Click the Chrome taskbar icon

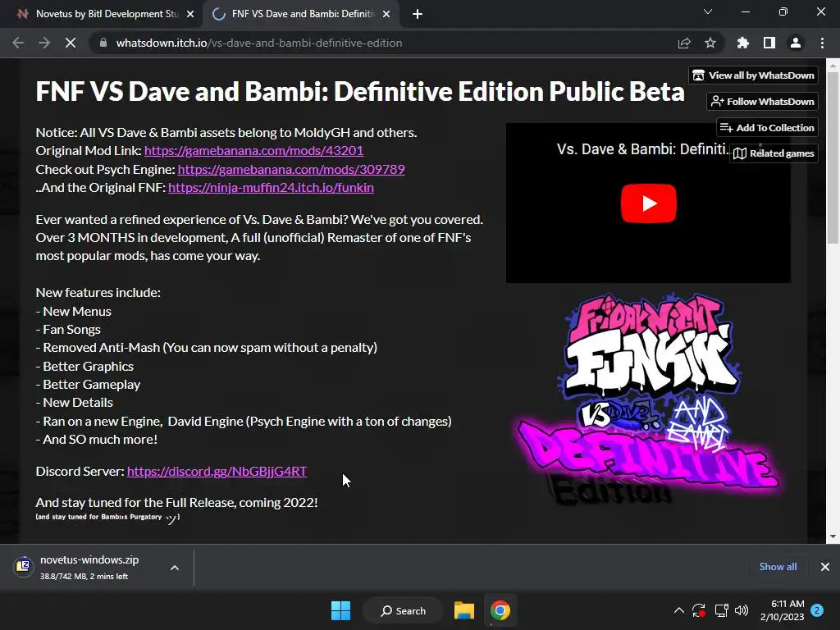click(500, 610)
